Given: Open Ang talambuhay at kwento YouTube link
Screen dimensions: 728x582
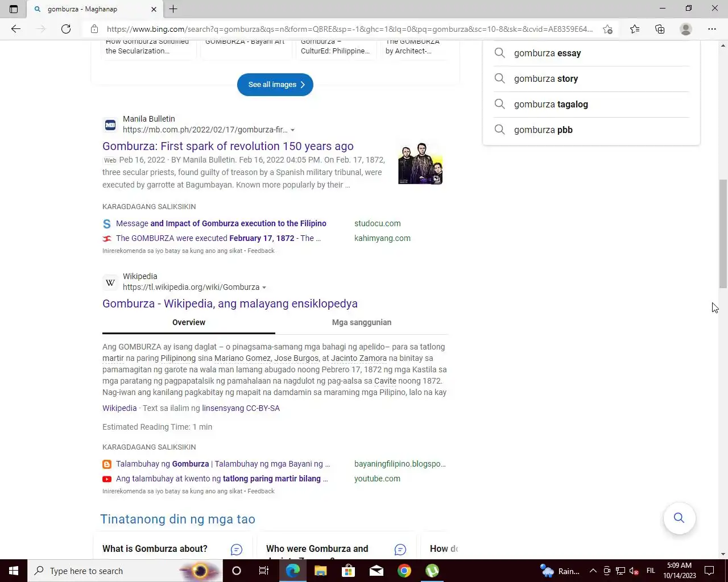Looking at the screenshot, I should click(x=222, y=479).
